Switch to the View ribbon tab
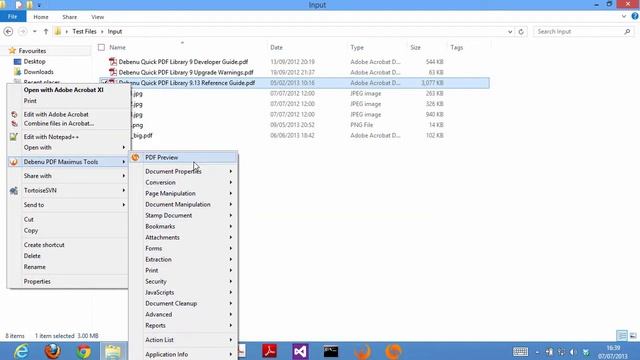The height and width of the screenshot is (360, 640). [x=98, y=17]
